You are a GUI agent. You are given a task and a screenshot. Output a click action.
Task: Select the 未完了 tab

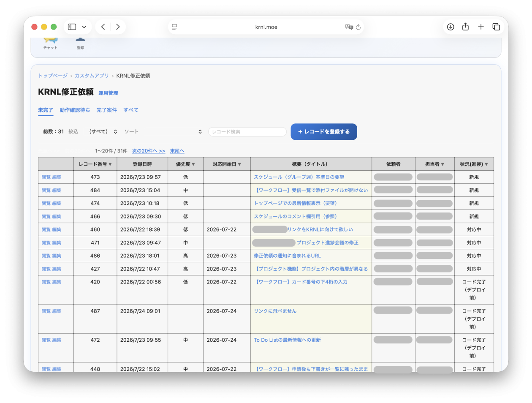46,110
